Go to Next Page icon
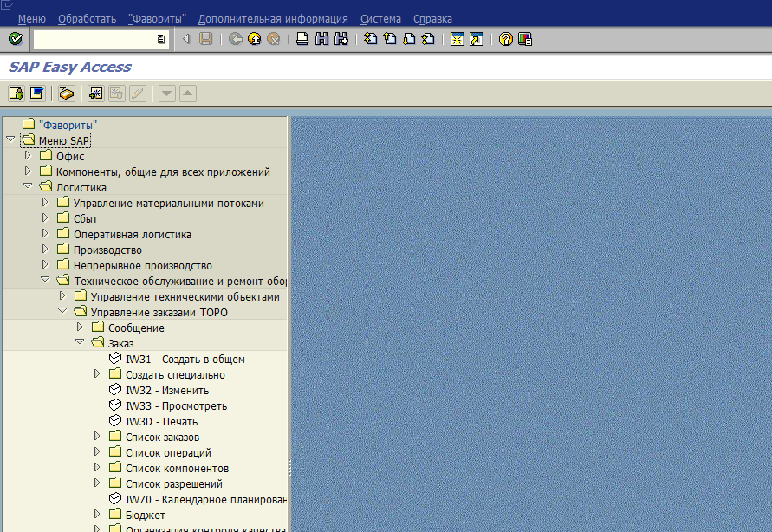The width and height of the screenshot is (772, 532). point(409,39)
